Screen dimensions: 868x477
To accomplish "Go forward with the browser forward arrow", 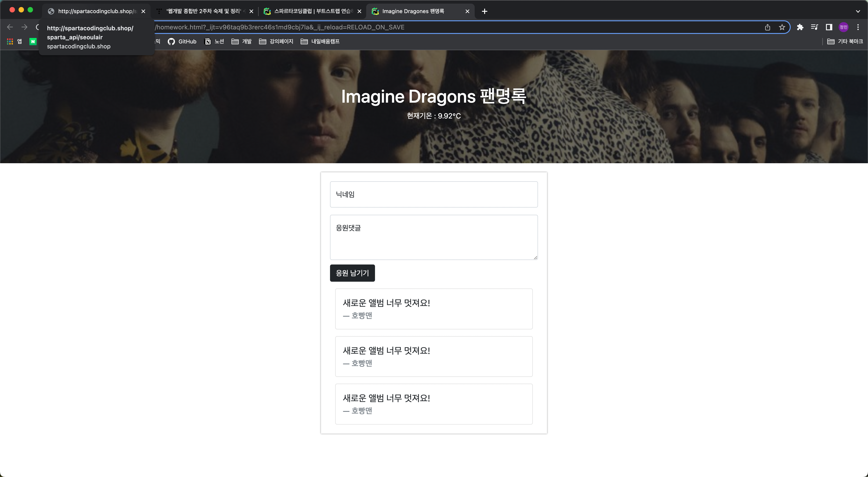I will point(24,27).
